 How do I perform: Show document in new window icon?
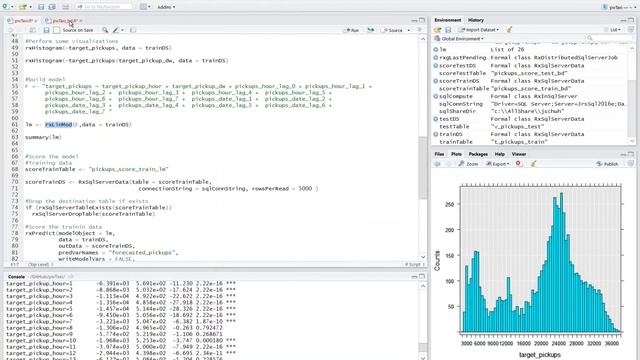[x=33, y=30]
